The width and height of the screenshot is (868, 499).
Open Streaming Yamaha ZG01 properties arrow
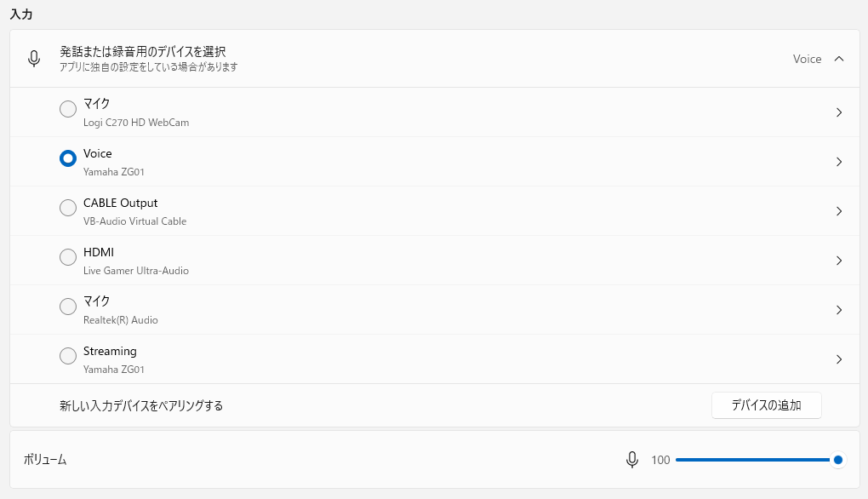(x=839, y=358)
